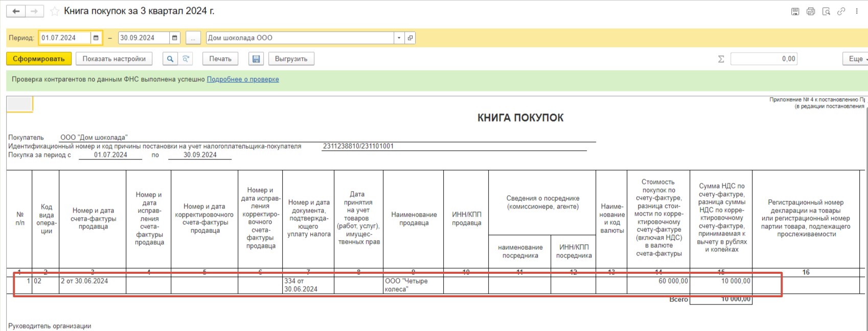Select the Всего total value 10 000,00
The width and height of the screenshot is (868, 331).
pyautogui.click(x=721, y=299)
